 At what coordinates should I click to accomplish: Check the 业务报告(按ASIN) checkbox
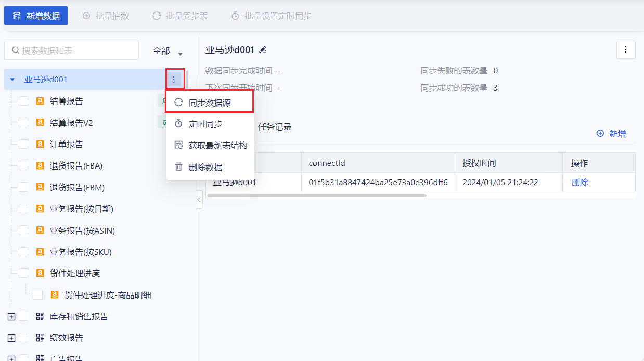[x=23, y=230]
